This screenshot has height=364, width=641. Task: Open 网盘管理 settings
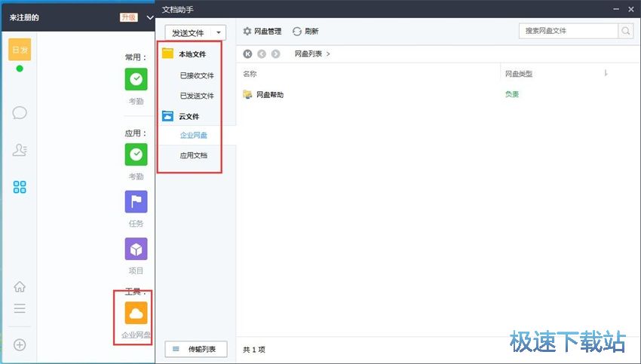262,31
